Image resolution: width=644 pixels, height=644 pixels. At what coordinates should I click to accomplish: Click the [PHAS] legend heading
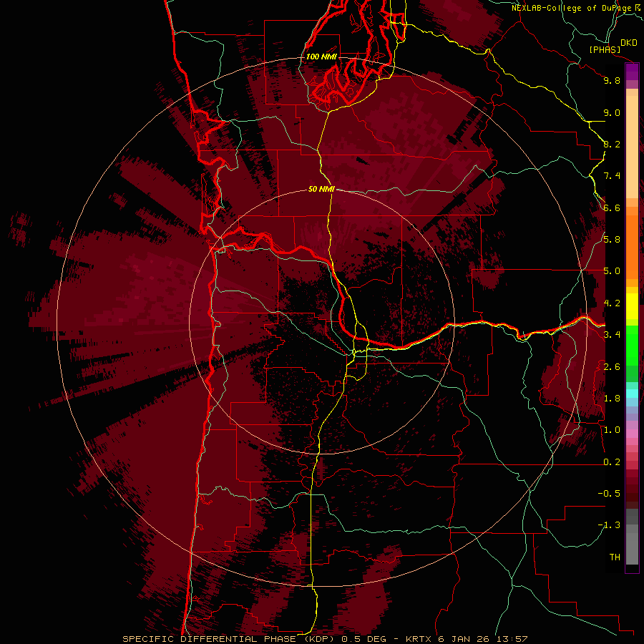click(x=605, y=50)
